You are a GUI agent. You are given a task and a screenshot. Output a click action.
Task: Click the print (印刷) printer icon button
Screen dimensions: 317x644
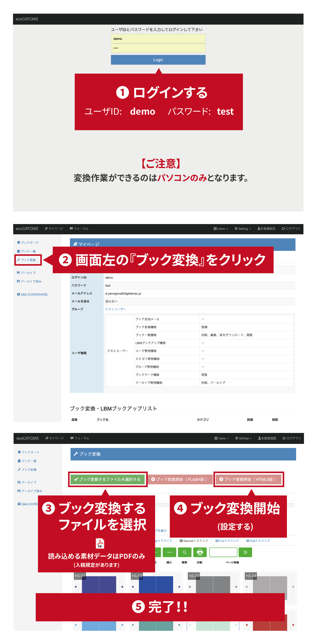click(200, 552)
